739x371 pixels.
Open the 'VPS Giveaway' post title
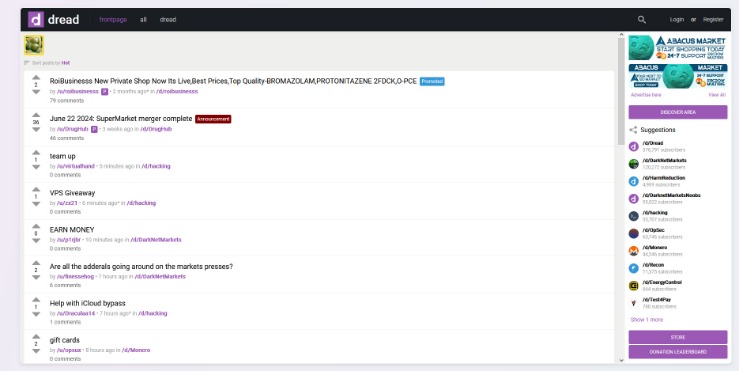tap(72, 193)
